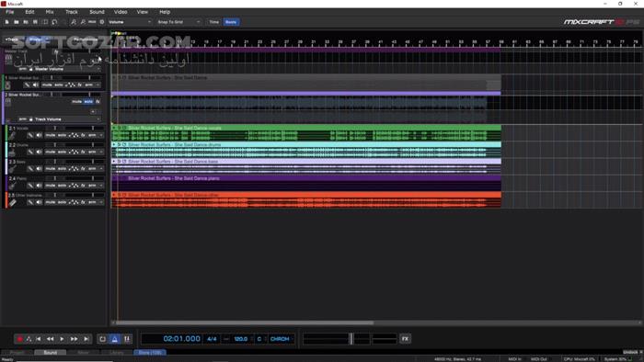Click the automation icon on the Vocals track
Viewport: 644px width, 362px height.
(74, 135)
